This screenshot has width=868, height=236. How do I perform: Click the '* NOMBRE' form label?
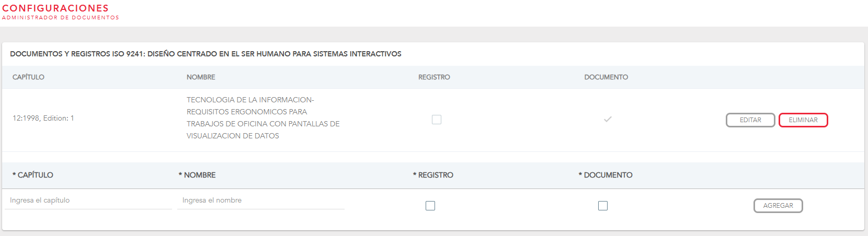[x=197, y=175]
